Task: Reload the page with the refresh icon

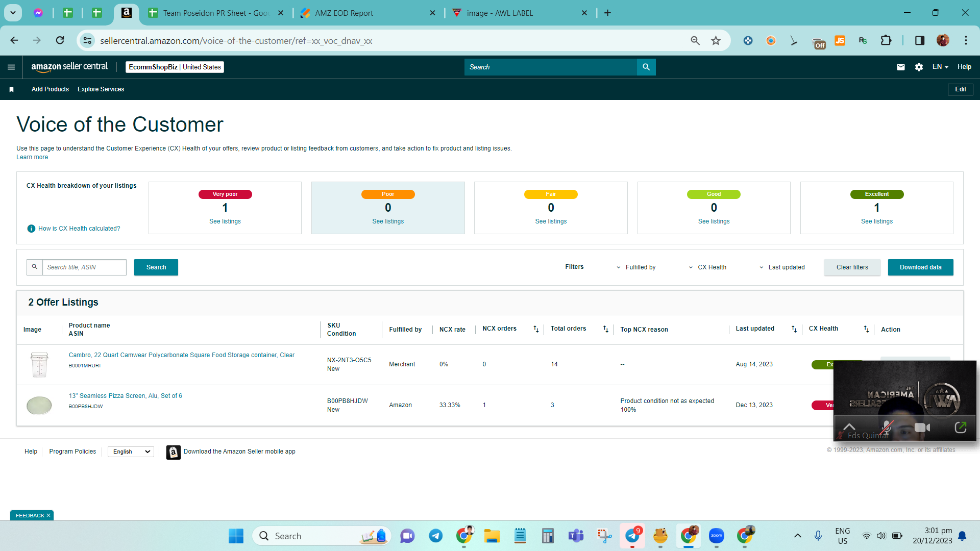Action: coord(60,40)
